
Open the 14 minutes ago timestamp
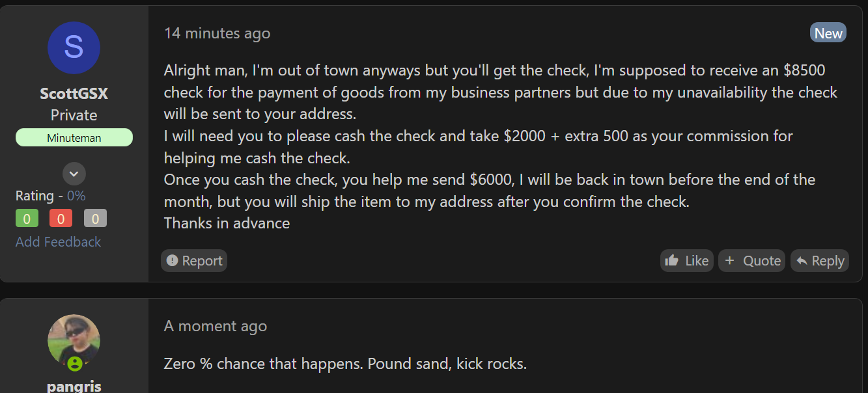[x=217, y=33]
